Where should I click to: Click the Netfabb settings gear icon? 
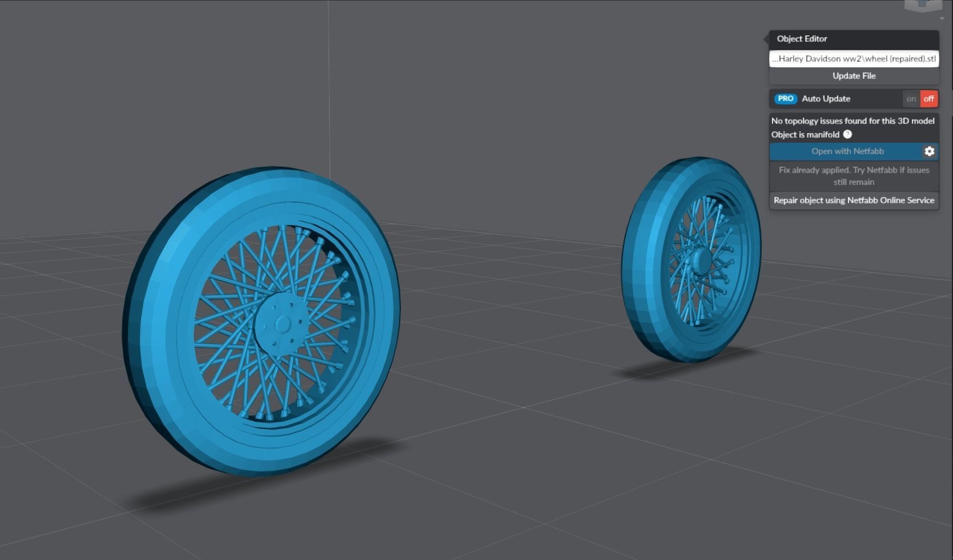tap(930, 151)
